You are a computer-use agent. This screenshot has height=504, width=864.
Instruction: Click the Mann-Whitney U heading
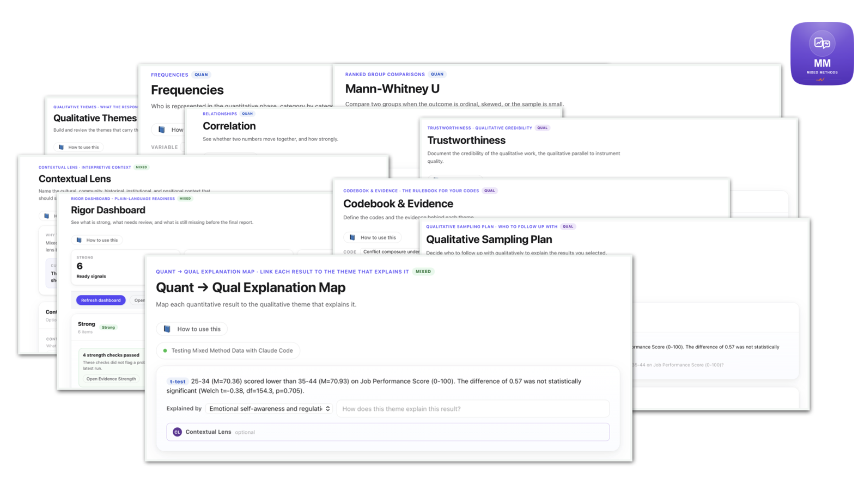(392, 88)
